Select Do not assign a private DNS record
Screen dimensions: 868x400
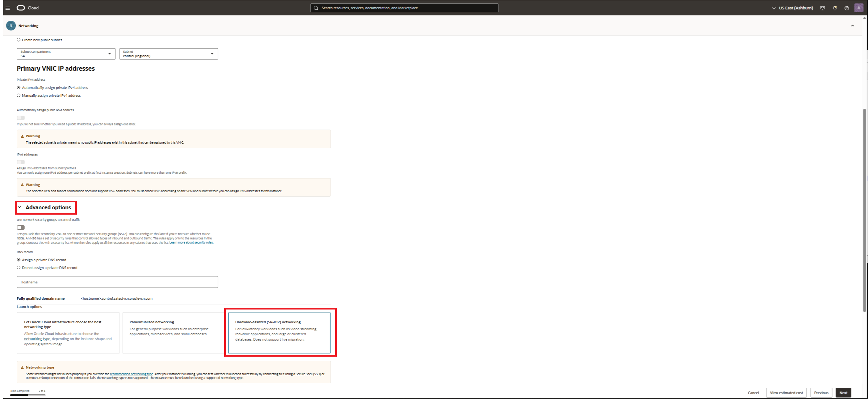pyautogui.click(x=19, y=268)
